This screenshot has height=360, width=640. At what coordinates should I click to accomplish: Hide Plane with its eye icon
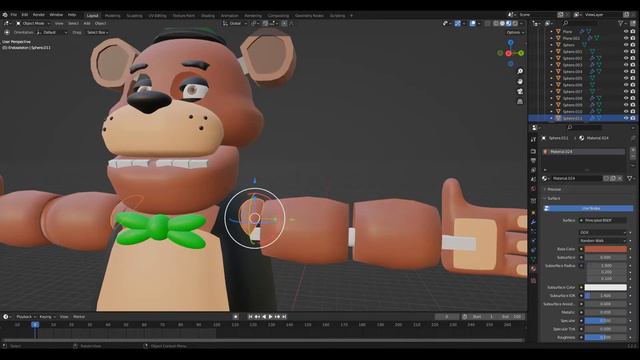click(626, 31)
